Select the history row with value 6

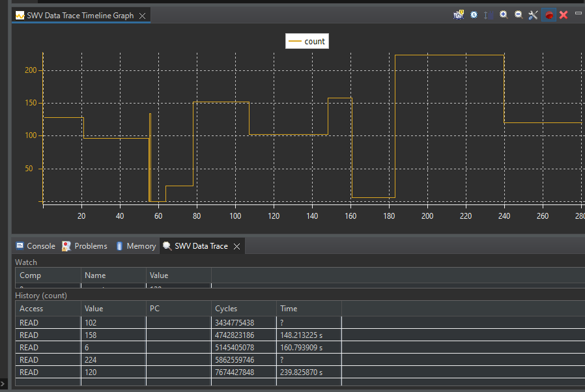point(300,348)
